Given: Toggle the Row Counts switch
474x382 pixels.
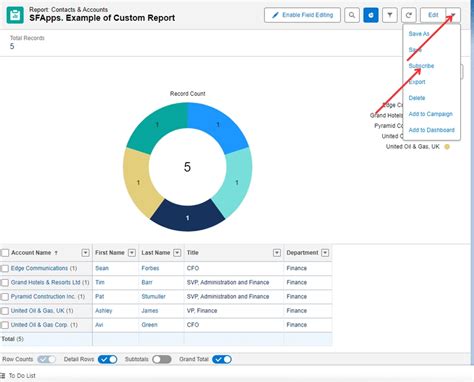Looking at the screenshot, I should coord(46,359).
